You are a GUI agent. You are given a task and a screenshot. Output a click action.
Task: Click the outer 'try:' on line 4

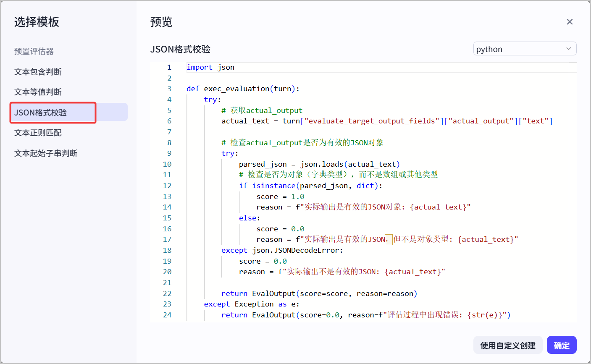pos(213,100)
